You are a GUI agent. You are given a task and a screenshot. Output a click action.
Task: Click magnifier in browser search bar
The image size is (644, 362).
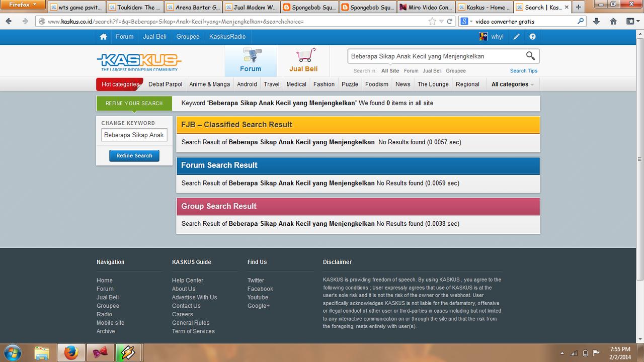coord(581,22)
